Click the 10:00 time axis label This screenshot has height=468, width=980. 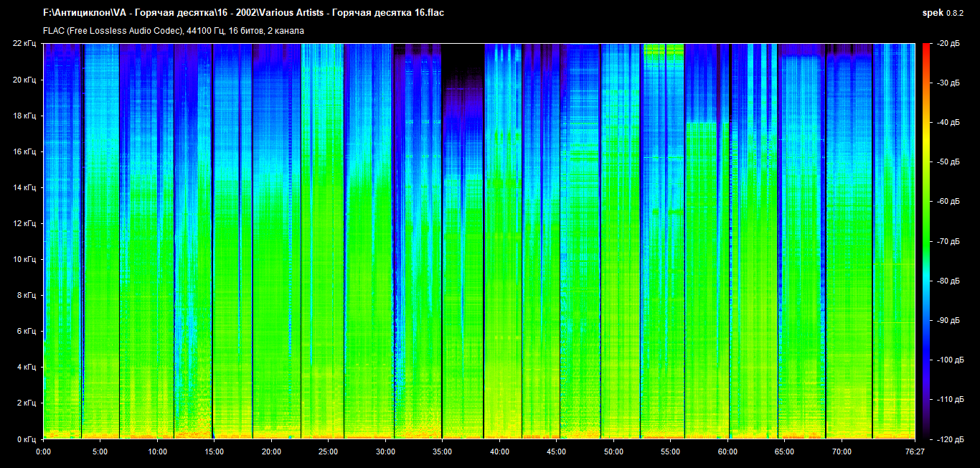point(157,452)
